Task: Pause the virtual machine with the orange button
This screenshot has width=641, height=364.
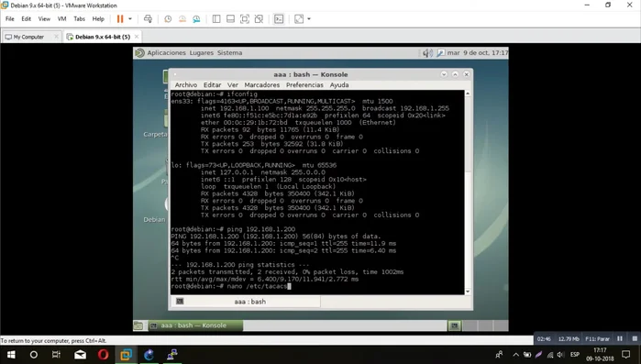Action: pyautogui.click(x=120, y=18)
